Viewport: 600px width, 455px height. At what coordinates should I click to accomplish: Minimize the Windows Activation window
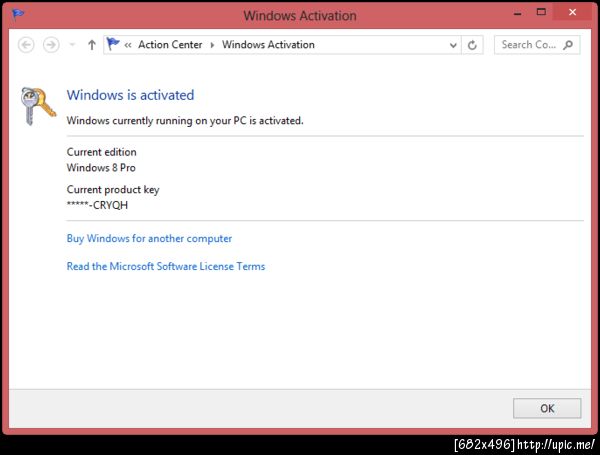[x=517, y=13]
